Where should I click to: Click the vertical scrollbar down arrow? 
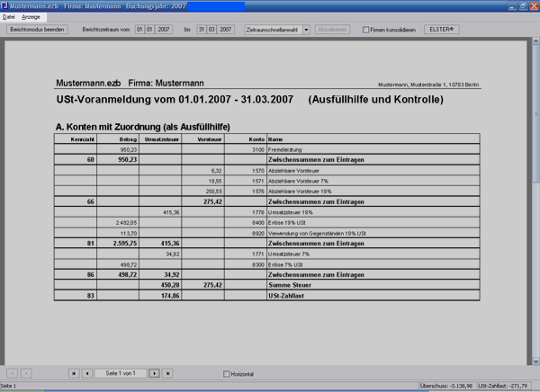[x=535, y=361]
